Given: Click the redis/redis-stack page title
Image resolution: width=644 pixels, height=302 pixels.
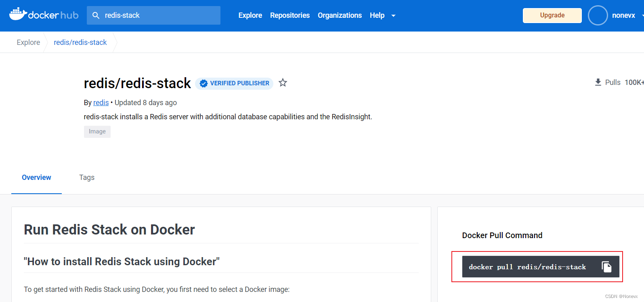Looking at the screenshot, I should click(137, 83).
